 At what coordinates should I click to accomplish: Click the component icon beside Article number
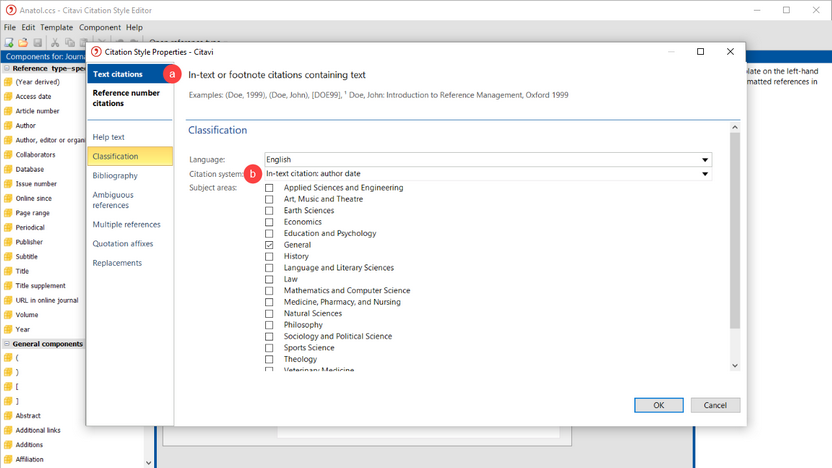[x=8, y=111]
